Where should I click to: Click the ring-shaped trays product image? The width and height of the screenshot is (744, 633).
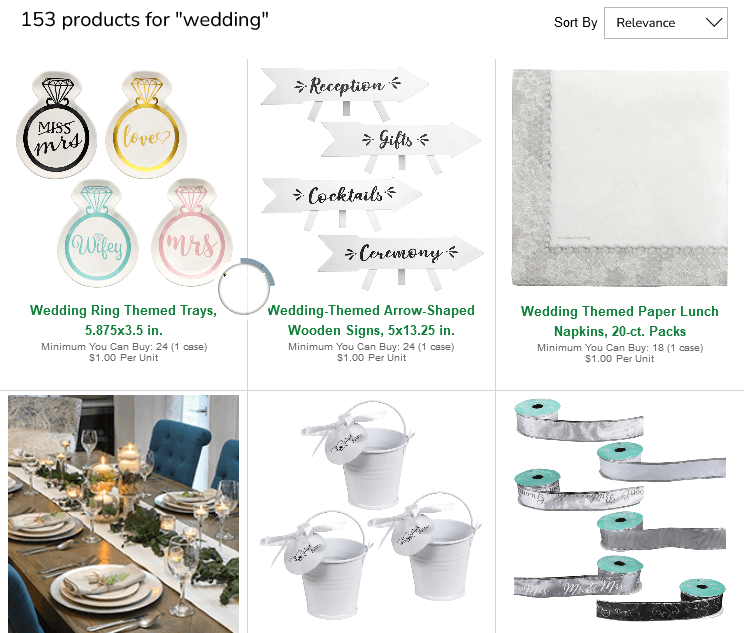pos(124,178)
